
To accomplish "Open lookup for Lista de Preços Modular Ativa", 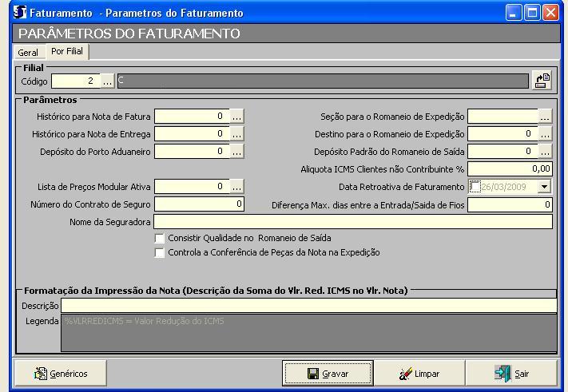I will click(236, 186).
